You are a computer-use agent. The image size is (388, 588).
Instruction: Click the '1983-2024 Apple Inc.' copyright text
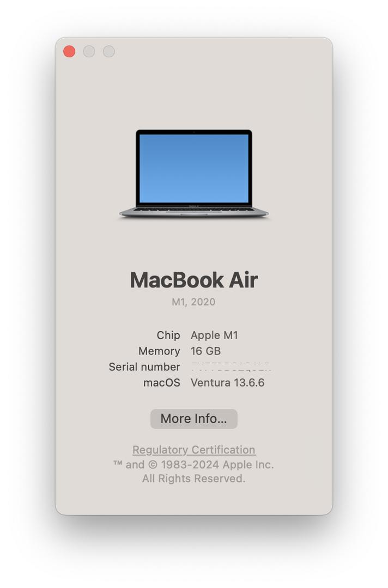coord(217,464)
